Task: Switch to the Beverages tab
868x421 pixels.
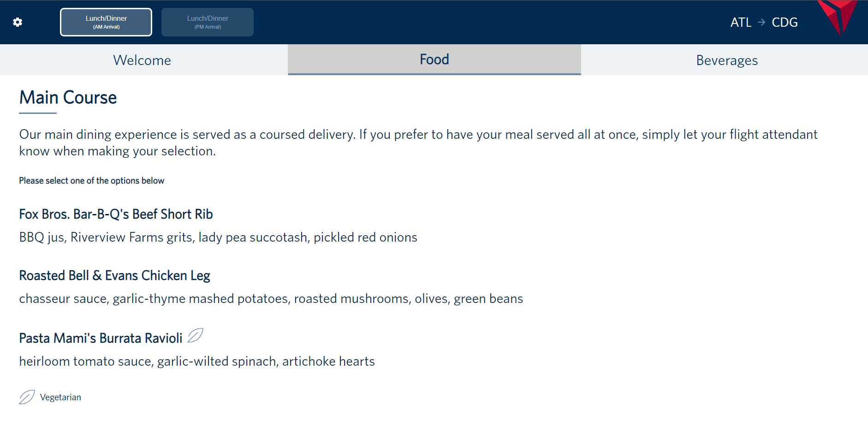Action: (727, 59)
